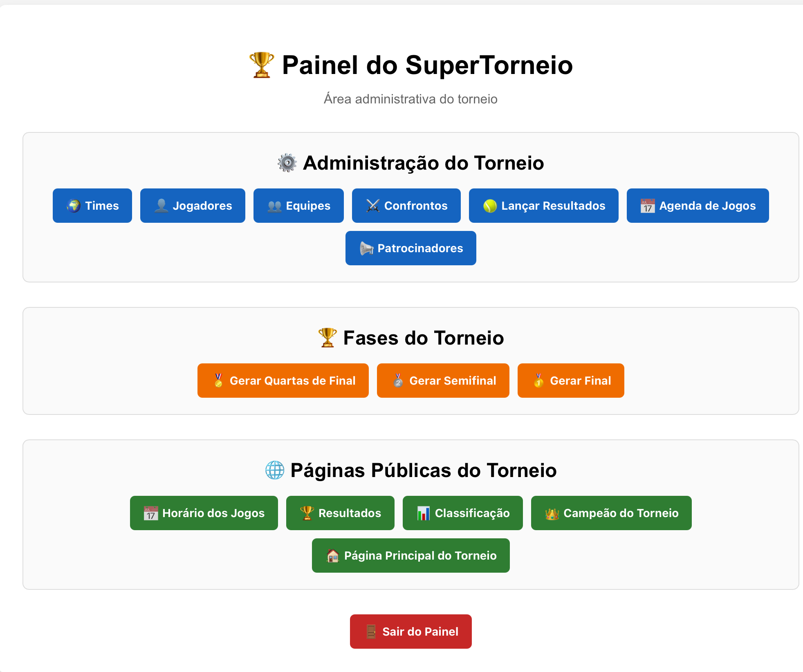Viewport: 803px width, 672px height.
Task: Click the calendar icon on Agenda de Jogos
Action: pos(648,206)
